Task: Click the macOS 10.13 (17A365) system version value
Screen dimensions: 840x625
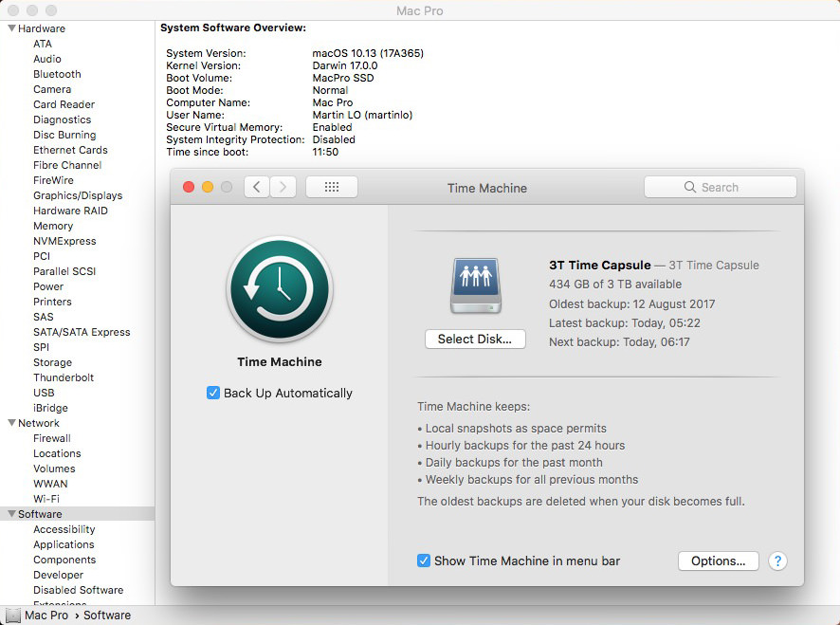Action: point(368,53)
